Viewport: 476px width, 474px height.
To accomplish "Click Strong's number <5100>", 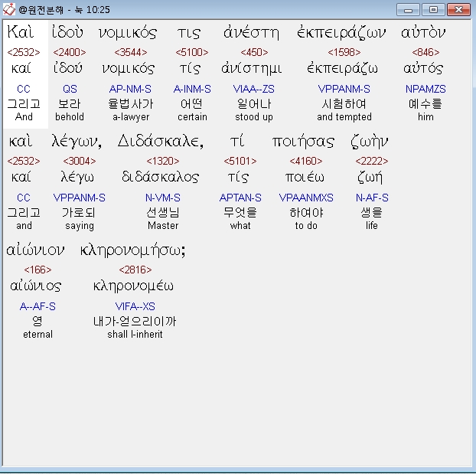I will 192,52.
